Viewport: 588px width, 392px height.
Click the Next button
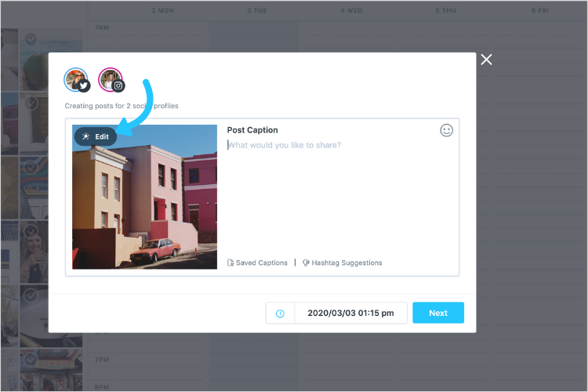[x=438, y=313]
